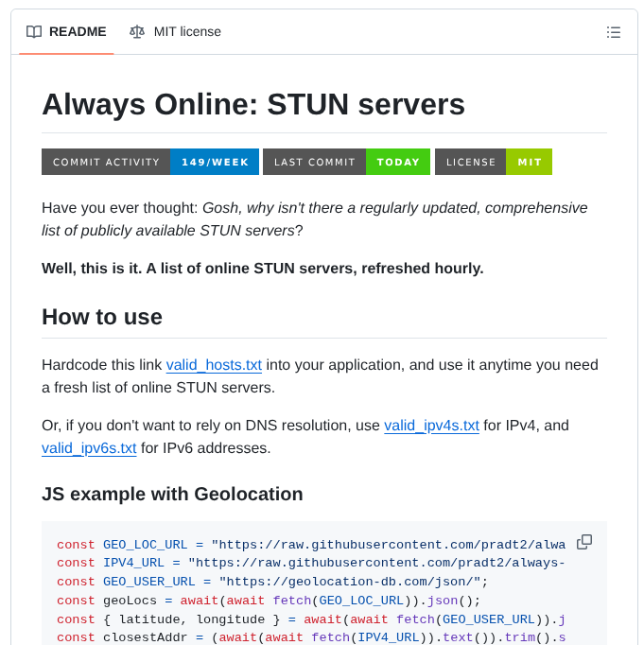The width and height of the screenshot is (644, 645).
Task: Click the gray License badge label
Action: (x=470, y=162)
